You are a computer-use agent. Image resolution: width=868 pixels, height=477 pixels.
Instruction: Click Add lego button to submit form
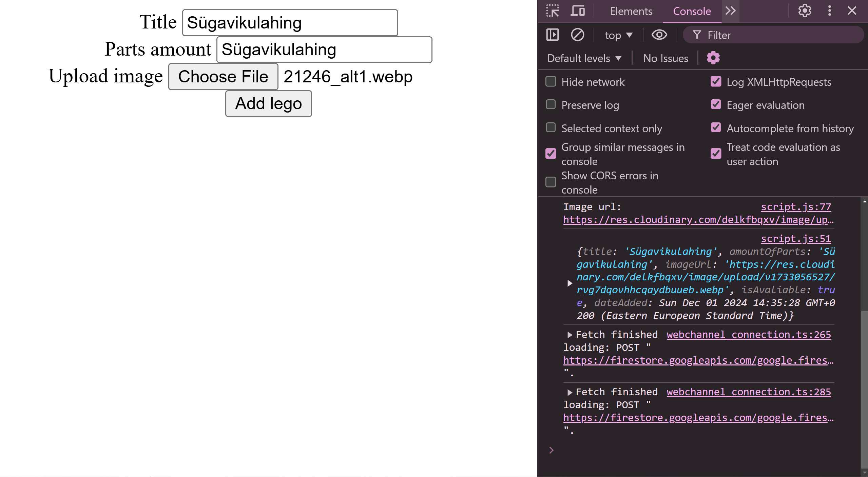click(269, 103)
